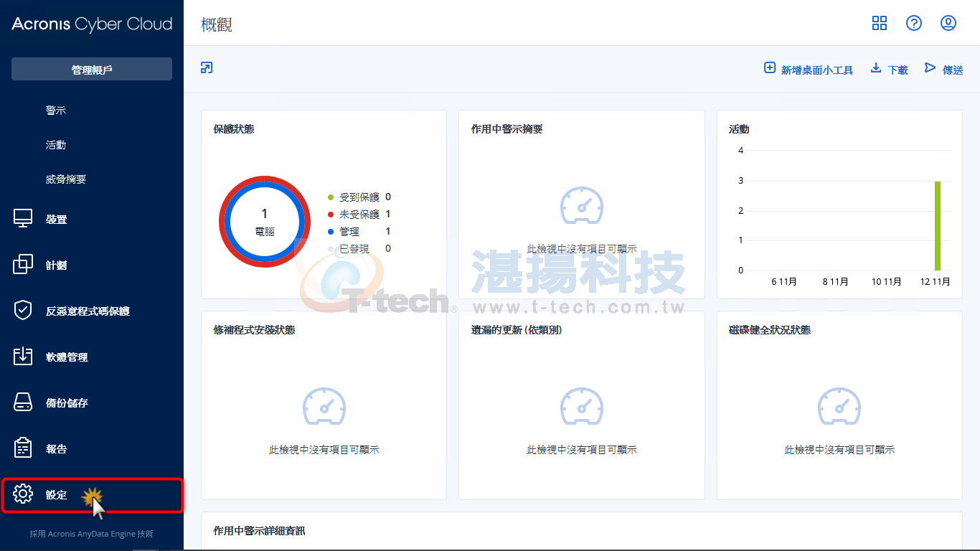
Task: Click the 報告 clipboard icon
Action: (23, 448)
